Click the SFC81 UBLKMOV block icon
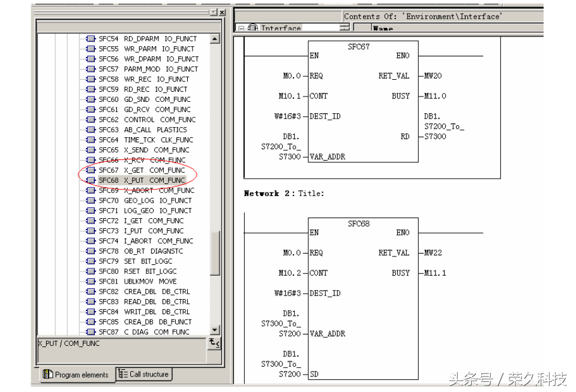Screen dimensions: 576x392 click(x=91, y=281)
